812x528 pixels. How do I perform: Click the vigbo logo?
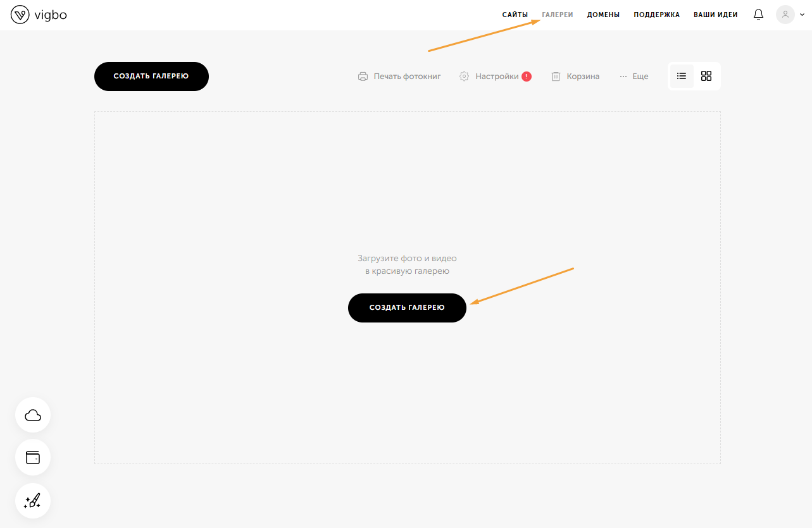[39, 15]
